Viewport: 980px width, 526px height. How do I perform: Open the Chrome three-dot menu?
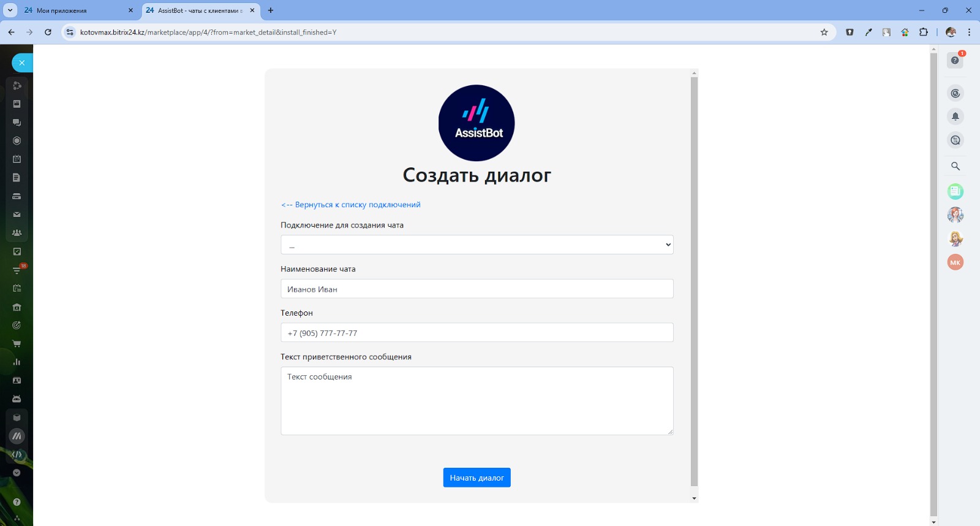[x=969, y=32]
